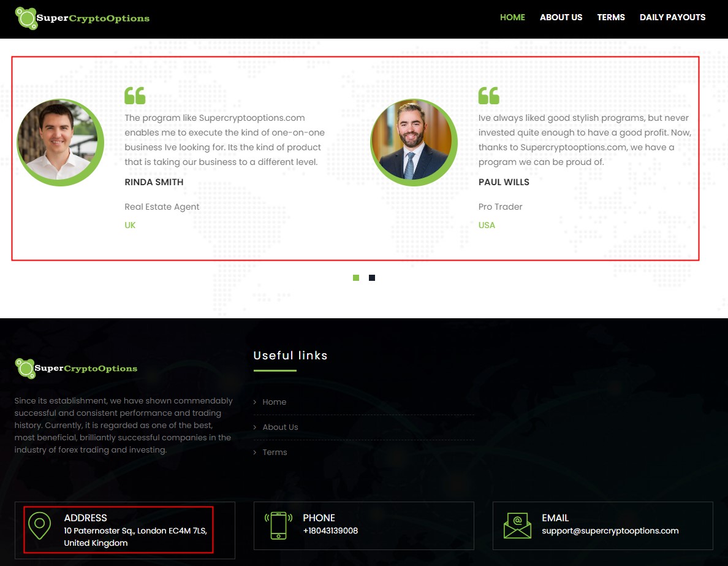Viewport: 728px width, 566px height.
Task: Click 'Real Estate Agent' job title
Action: click(x=162, y=207)
